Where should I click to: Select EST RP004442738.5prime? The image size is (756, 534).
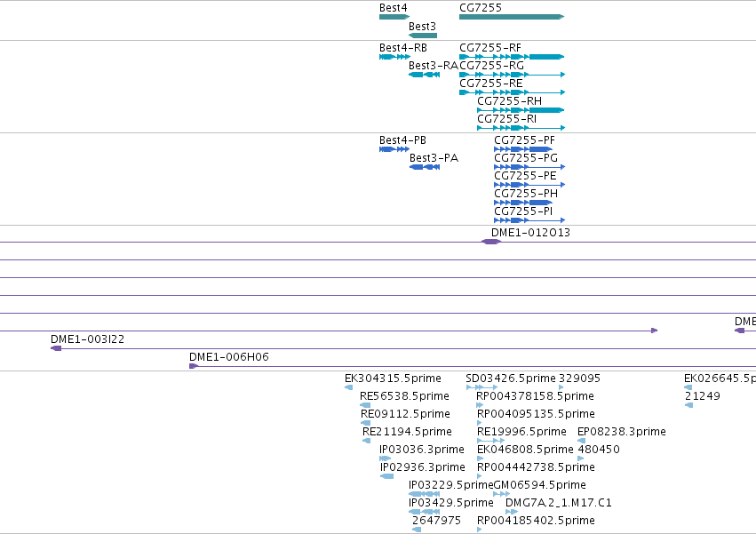tap(480, 476)
